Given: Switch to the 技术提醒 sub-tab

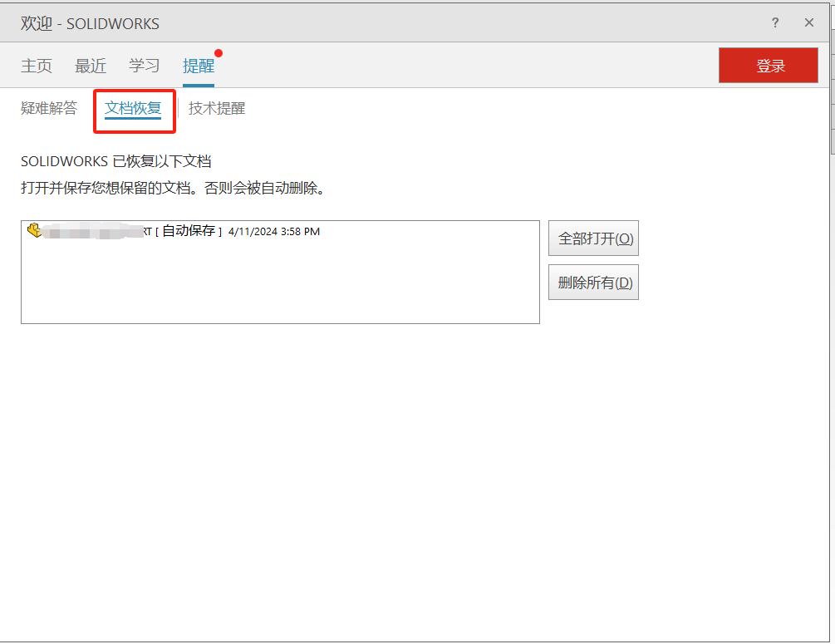Looking at the screenshot, I should point(217,109).
